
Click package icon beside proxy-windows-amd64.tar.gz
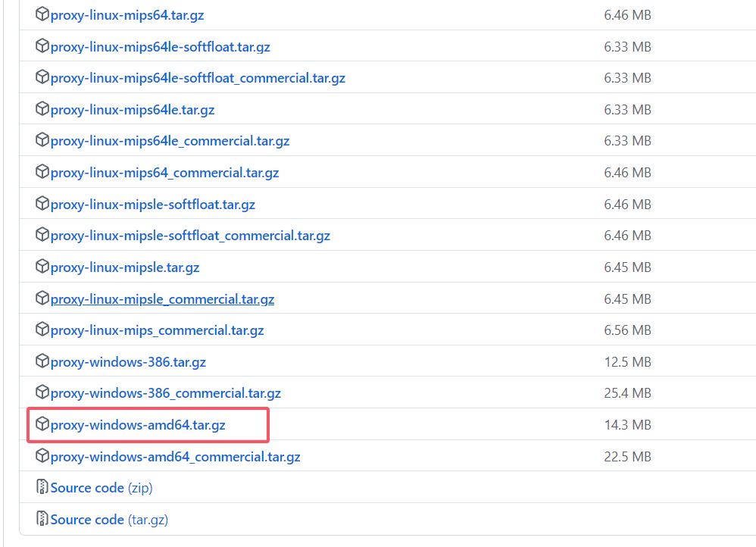tap(42, 424)
